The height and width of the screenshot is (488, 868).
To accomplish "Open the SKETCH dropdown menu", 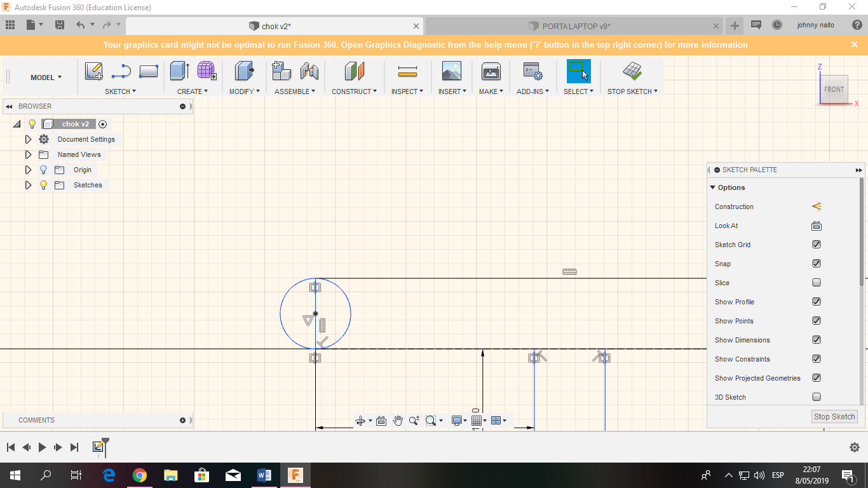I will [120, 91].
